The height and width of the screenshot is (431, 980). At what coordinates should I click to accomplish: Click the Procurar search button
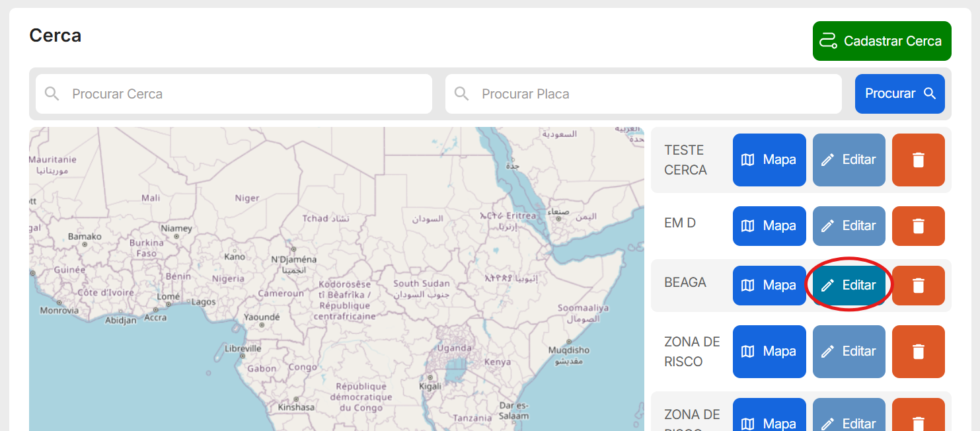click(x=899, y=94)
